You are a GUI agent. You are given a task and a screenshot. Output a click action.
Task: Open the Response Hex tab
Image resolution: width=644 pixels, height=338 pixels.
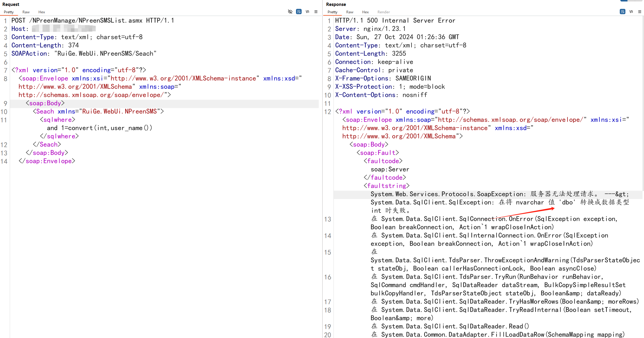pyautogui.click(x=365, y=12)
